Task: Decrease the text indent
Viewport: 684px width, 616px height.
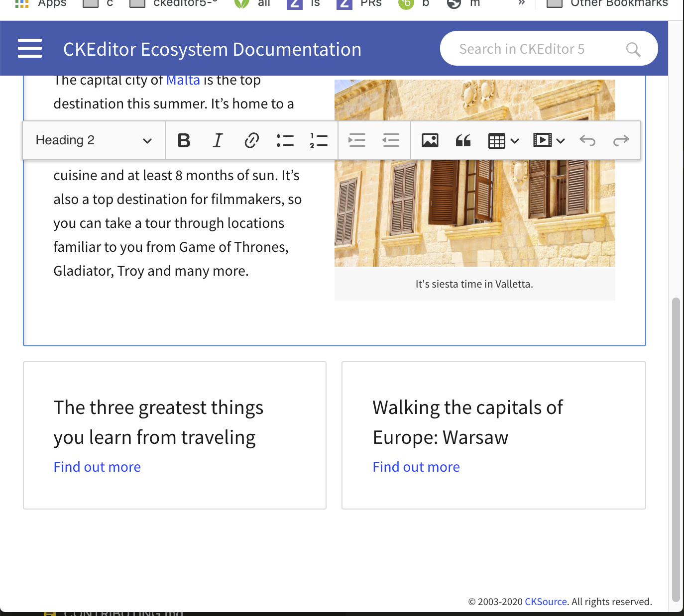Action: pyautogui.click(x=391, y=140)
